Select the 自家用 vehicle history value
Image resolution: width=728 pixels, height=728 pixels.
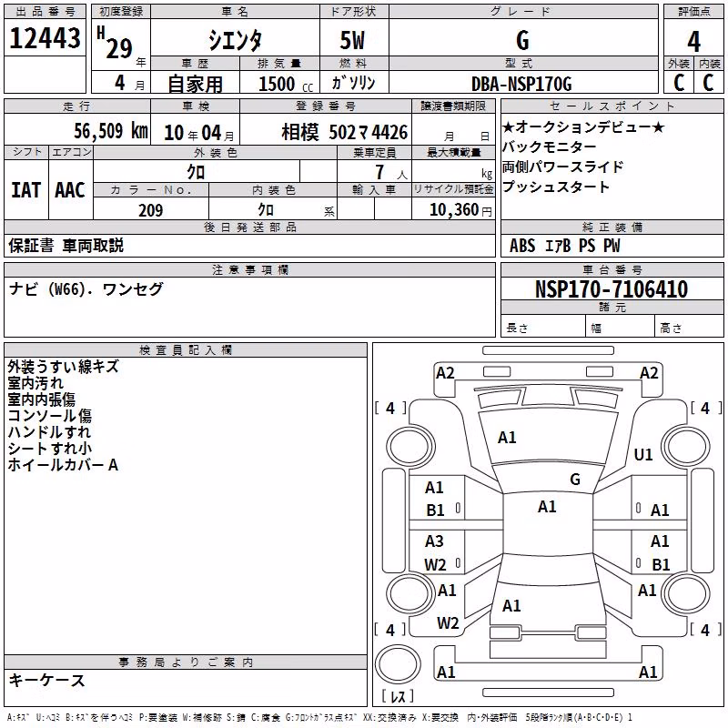[x=195, y=84]
